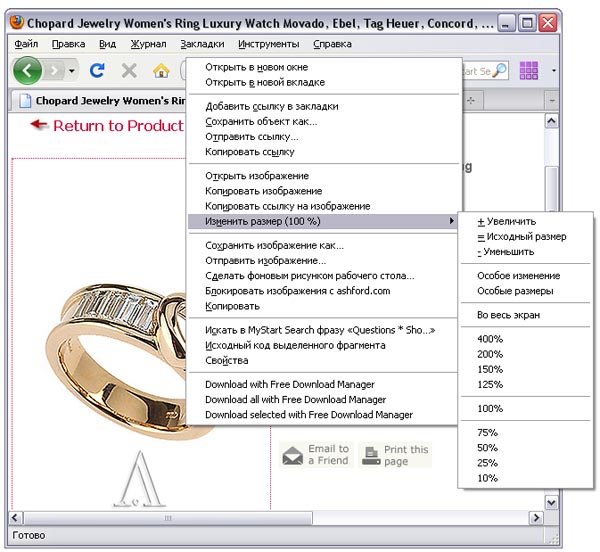Click Print this page printer icon

(x=371, y=456)
